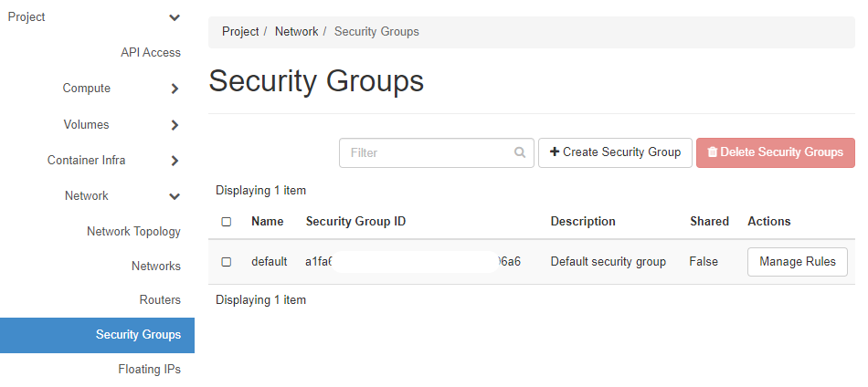Click the search magnifier icon in Filter

(x=520, y=152)
